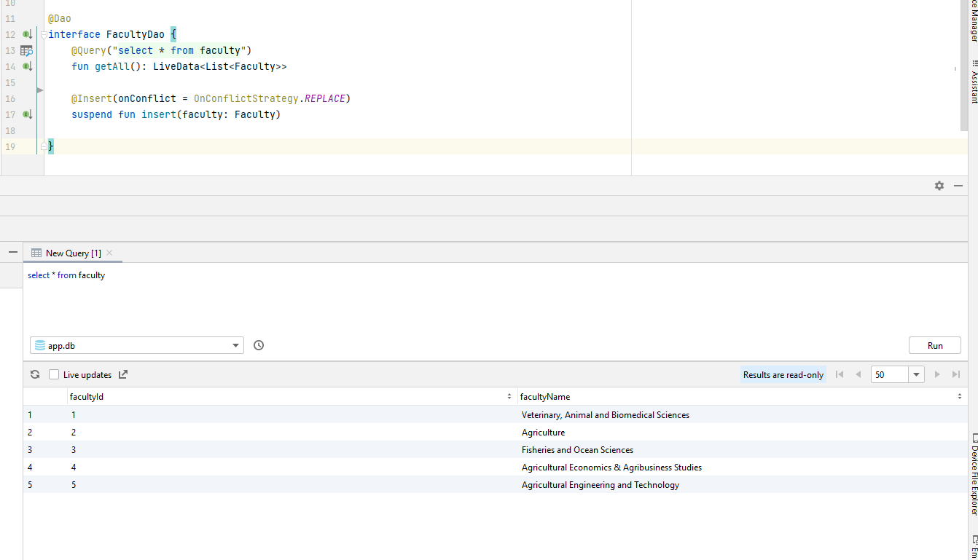Open the panel settings gear

point(939,186)
